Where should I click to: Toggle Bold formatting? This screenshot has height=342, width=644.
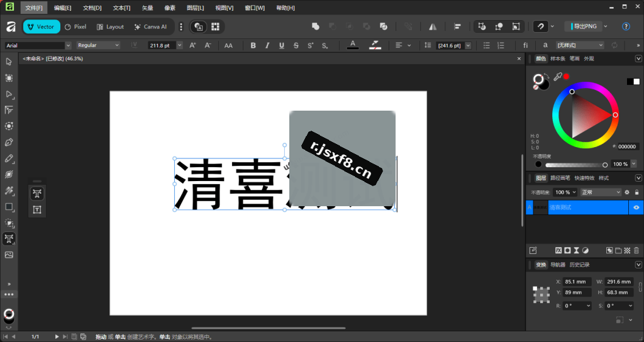(x=253, y=45)
